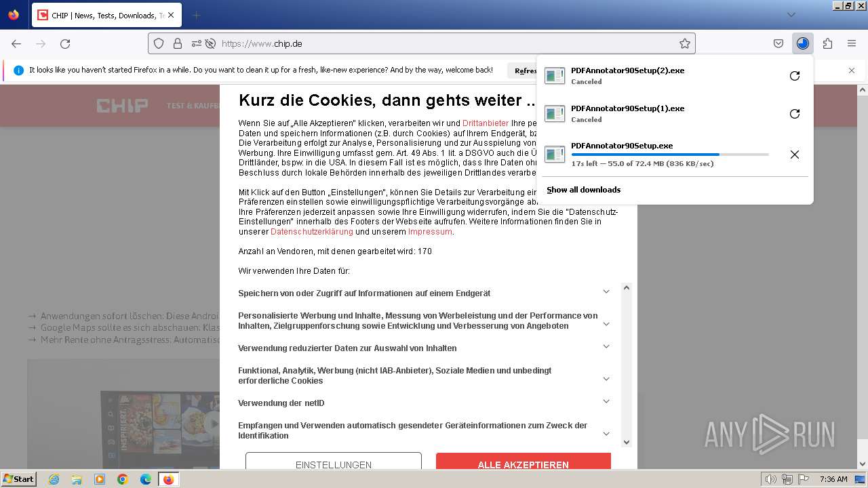Screen dimensions: 868x488
Task: Click the cookie list scroll-down arrow
Action: click(627, 441)
